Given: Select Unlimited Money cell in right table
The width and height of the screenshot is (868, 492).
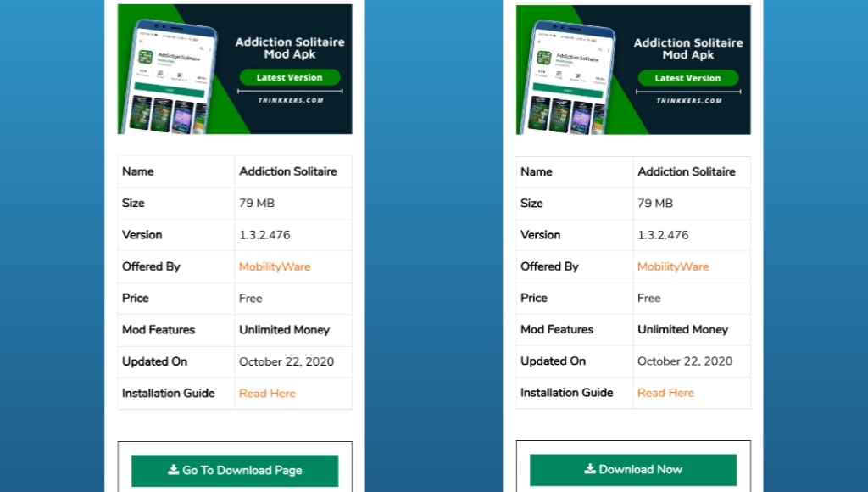Looking at the screenshot, I should (x=682, y=330).
